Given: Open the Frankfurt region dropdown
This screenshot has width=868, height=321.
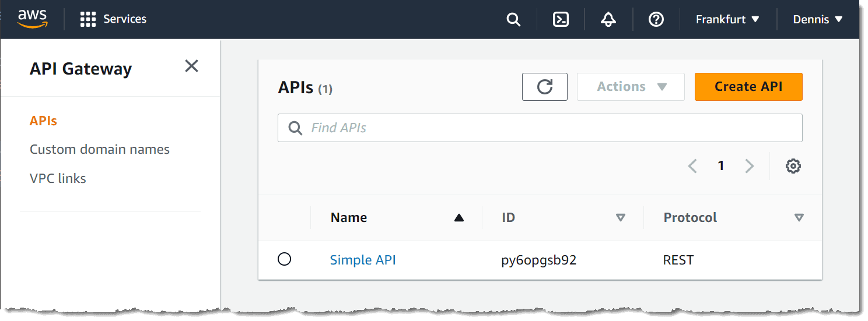Looking at the screenshot, I should pos(728,19).
